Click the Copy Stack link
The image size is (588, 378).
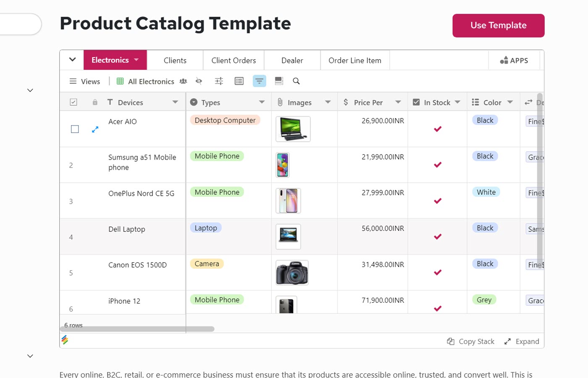tap(477, 341)
